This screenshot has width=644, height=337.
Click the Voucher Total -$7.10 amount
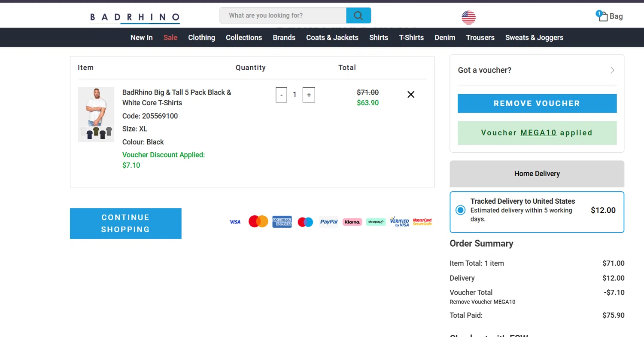(614, 292)
